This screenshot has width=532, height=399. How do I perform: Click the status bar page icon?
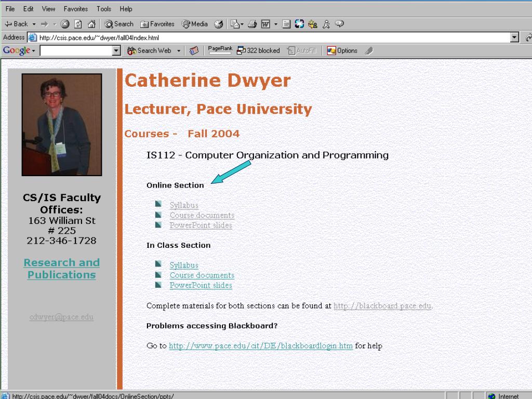5,395
